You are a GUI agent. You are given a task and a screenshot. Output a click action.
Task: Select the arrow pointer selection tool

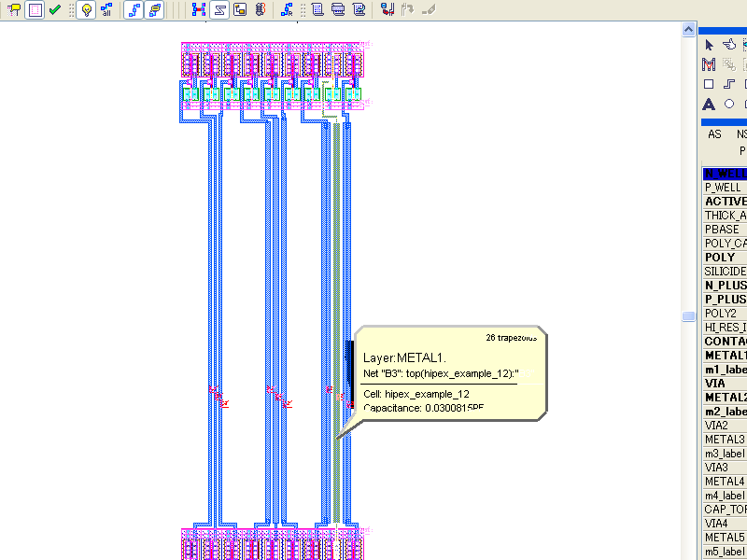tap(709, 45)
